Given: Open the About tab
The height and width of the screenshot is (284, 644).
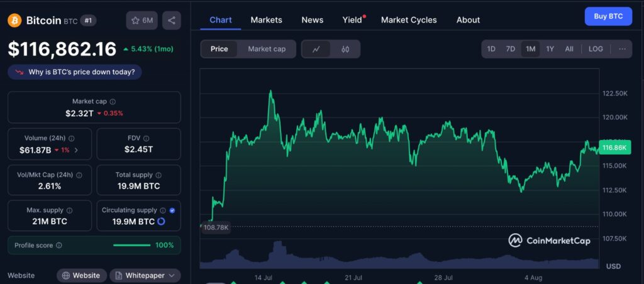Looking at the screenshot, I should click(x=468, y=19).
